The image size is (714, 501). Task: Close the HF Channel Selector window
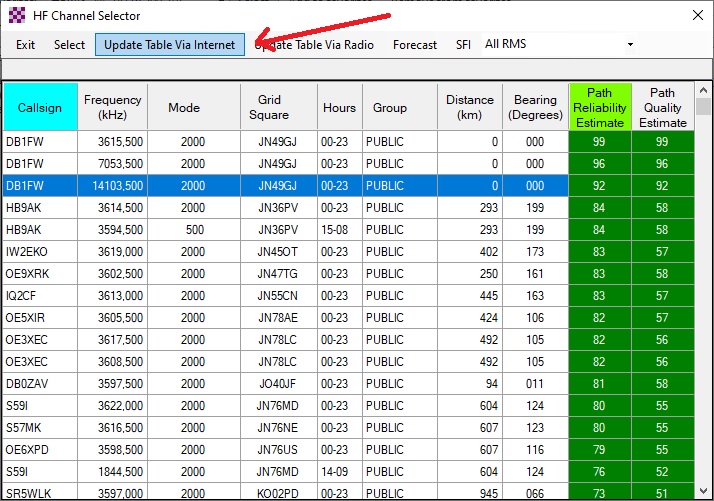point(697,16)
